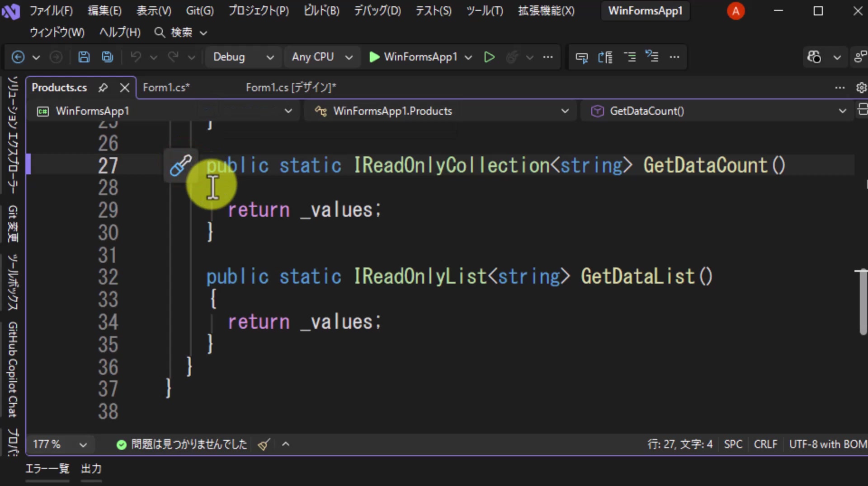Open the デバッグ(D) menu

377,11
